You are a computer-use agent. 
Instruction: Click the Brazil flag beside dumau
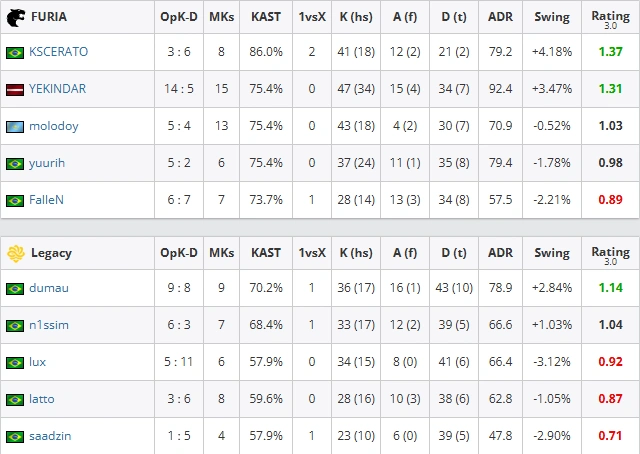[x=15, y=289]
